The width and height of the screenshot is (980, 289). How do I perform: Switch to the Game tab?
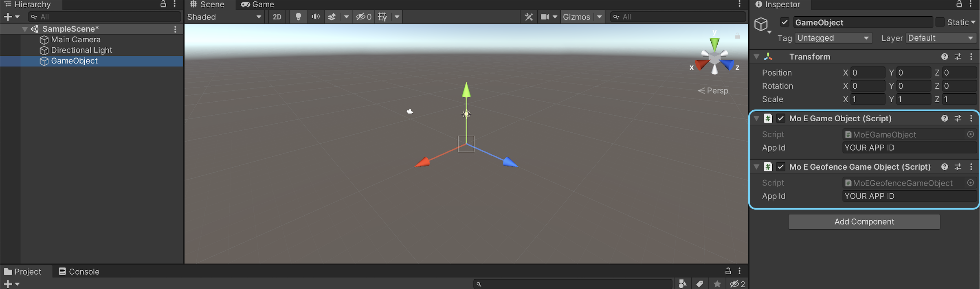click(257, 4)
